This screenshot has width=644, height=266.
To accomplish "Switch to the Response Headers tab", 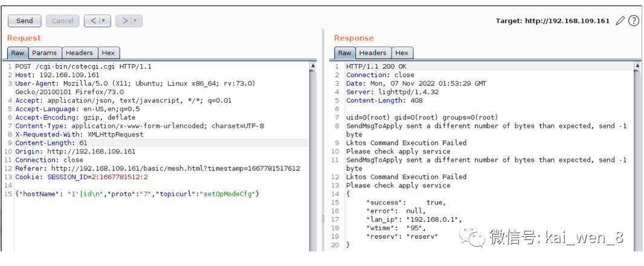I will click(x=373, y=53).
